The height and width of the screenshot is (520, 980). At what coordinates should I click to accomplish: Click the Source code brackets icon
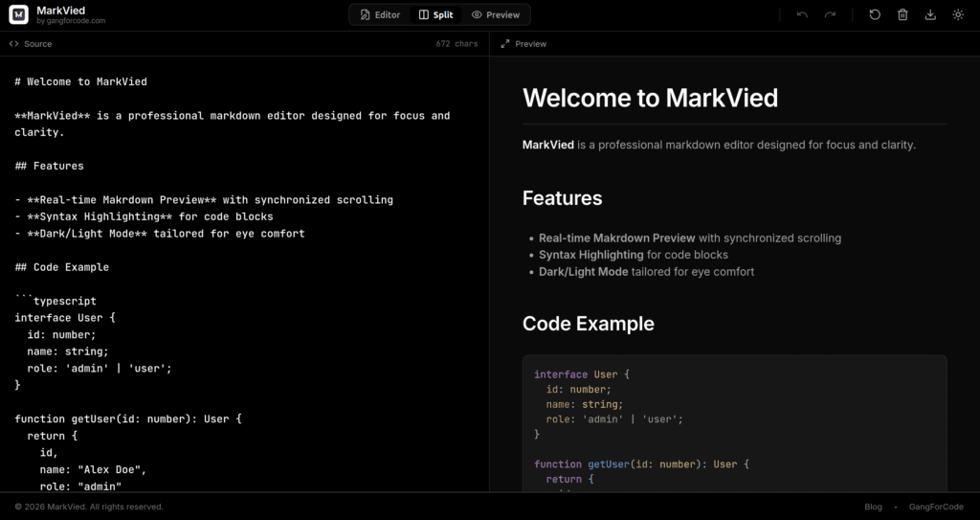click(x=13, y=44)
